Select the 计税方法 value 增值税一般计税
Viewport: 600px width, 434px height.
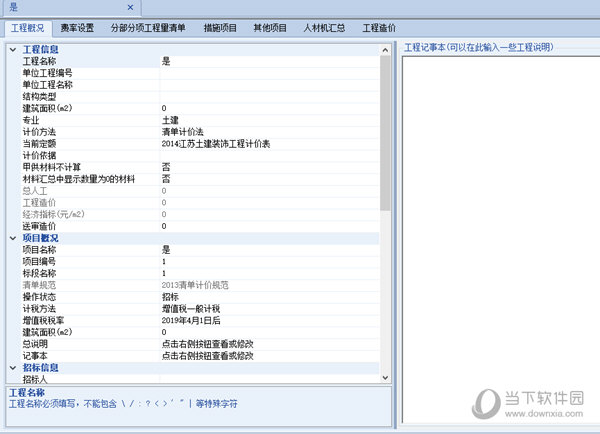269,309
